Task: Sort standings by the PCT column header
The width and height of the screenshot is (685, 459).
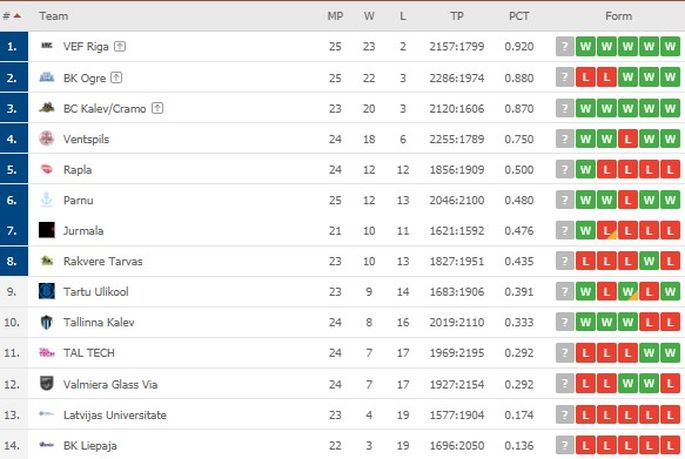Action: pos(519,16)
